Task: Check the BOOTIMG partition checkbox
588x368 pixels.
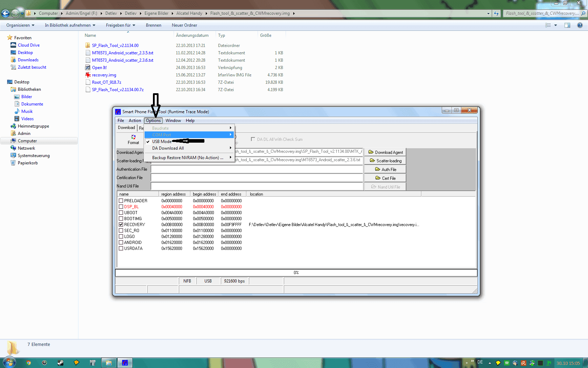Action: (121, 219)
